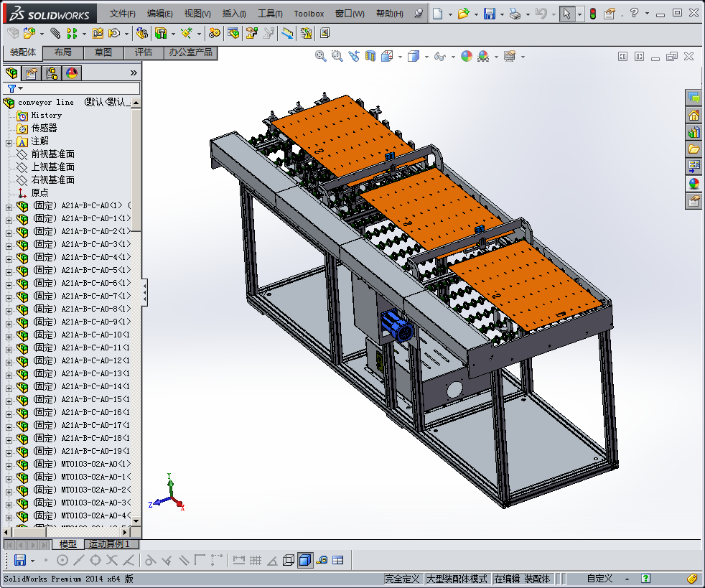Screen dimensions: 705x588
Task: Expand the MT0103-02A-A0<1> component node
Action: coord(9,466)
